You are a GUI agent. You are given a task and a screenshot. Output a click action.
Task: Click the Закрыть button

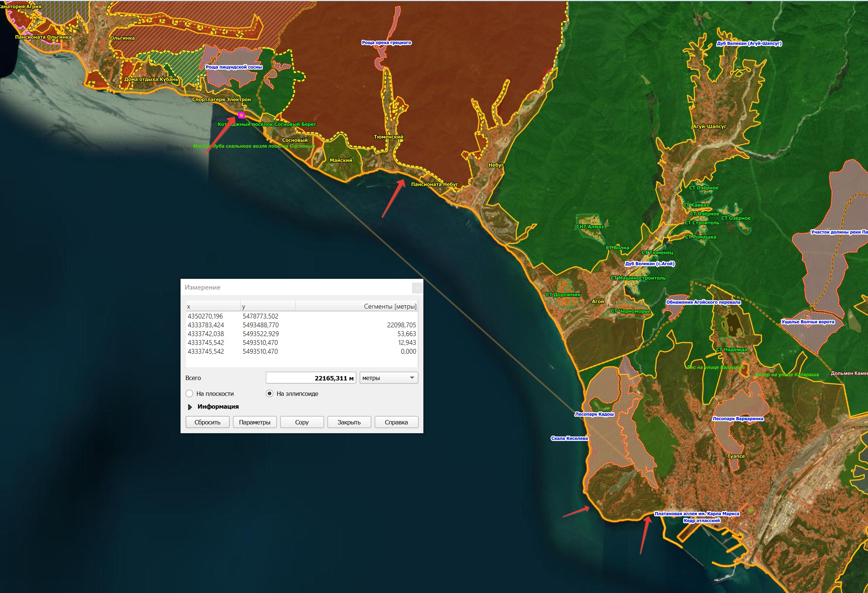(349, 422)
